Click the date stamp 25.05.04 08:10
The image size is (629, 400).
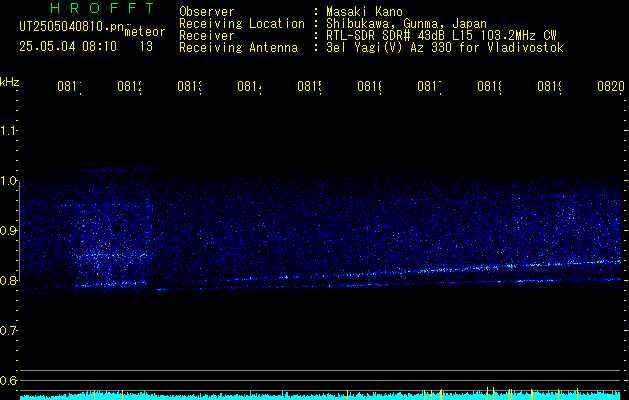click(x=68, y=47)
